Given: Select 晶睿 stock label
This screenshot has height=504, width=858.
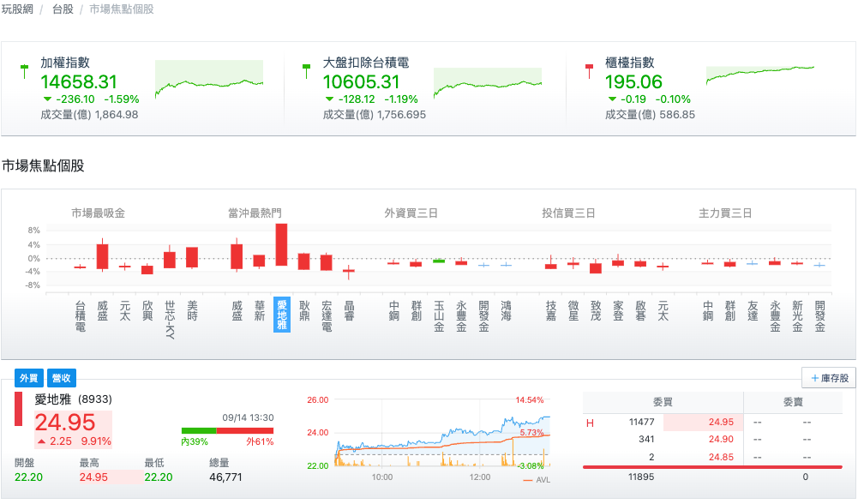Looking at the screenshot, I should click(349, 311).
